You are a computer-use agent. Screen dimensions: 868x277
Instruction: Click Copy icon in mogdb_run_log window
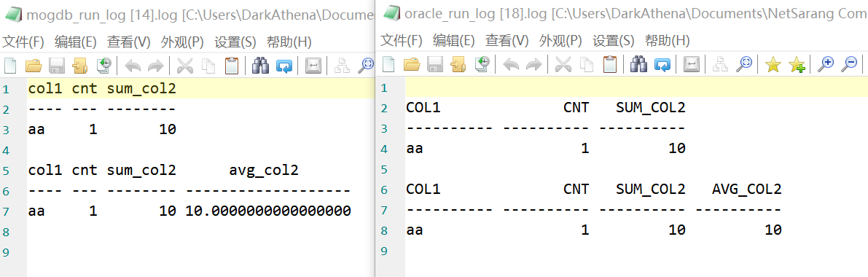208,66
